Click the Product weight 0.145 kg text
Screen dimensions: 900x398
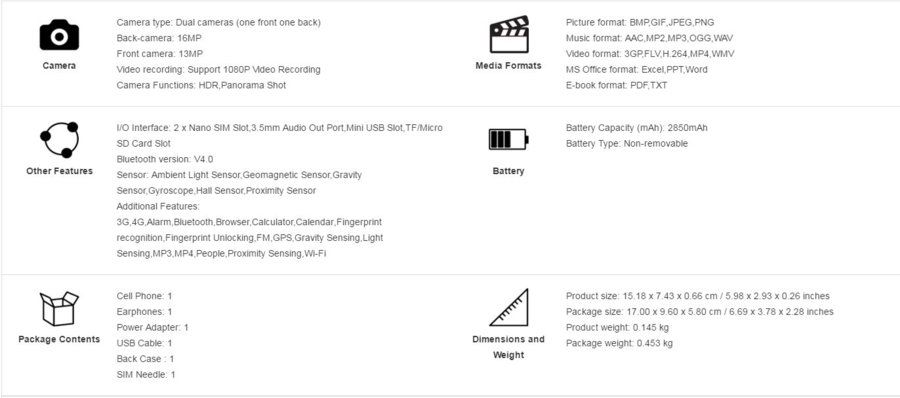[617, 327]
